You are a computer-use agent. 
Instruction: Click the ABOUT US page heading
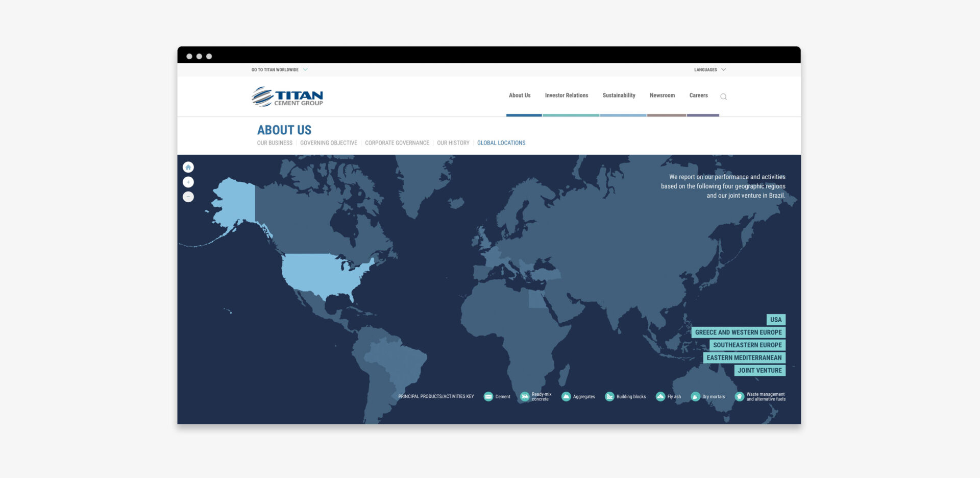tap(284, 130)
